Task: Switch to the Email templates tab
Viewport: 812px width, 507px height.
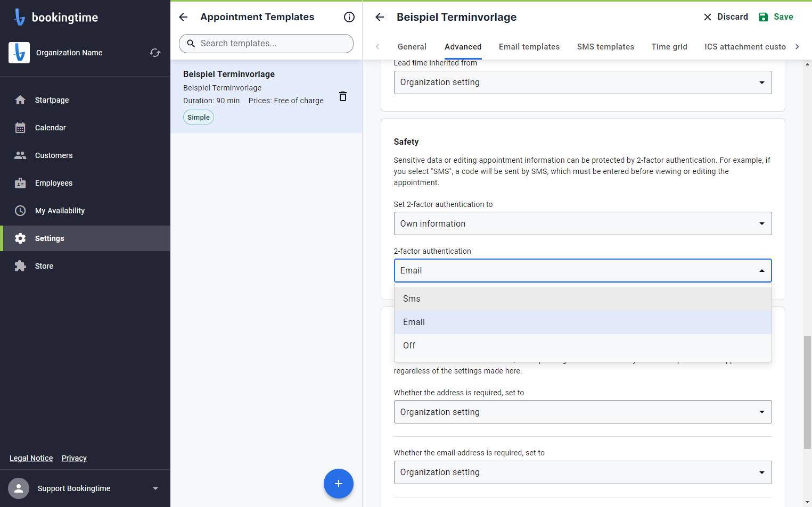Action: point(529,47)
